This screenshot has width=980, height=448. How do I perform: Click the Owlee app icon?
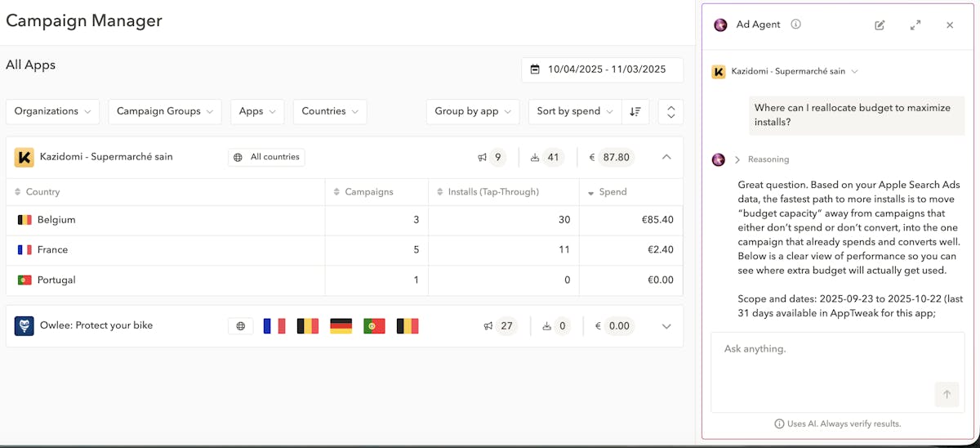(24, 326)
